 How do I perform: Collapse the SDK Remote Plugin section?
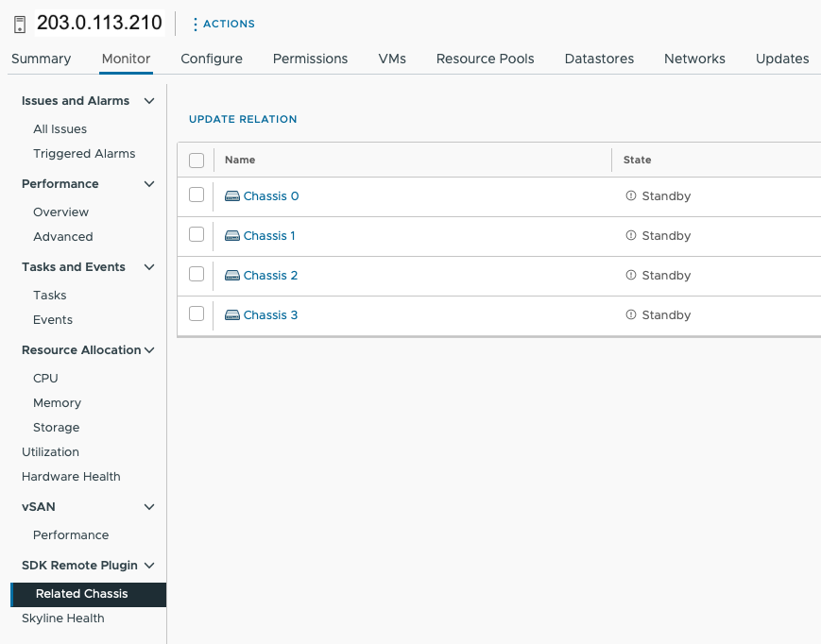point(149,566)
